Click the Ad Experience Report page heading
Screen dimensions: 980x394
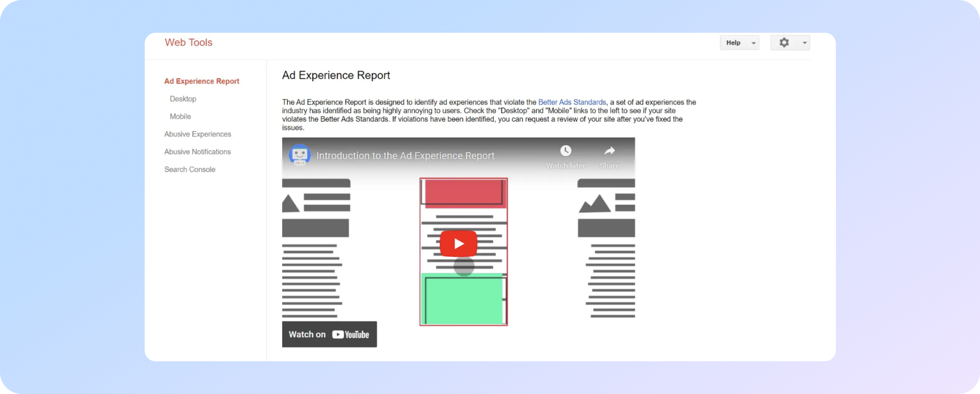336,75
